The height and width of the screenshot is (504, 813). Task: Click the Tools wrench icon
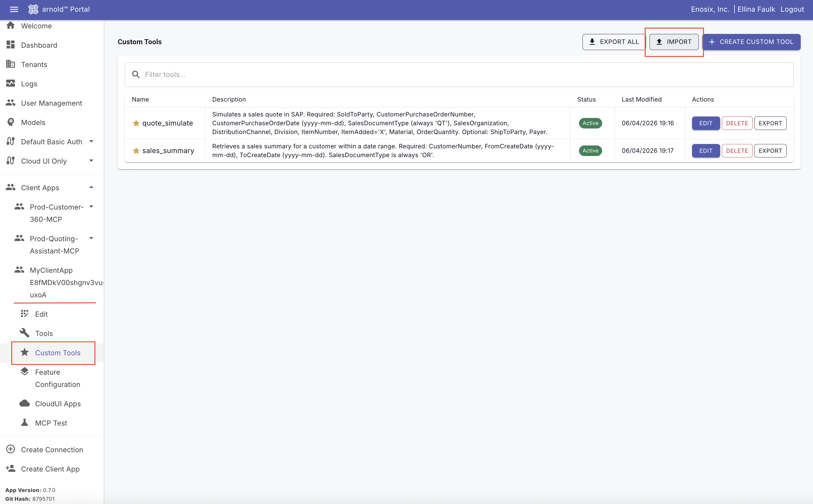point(25,333)
